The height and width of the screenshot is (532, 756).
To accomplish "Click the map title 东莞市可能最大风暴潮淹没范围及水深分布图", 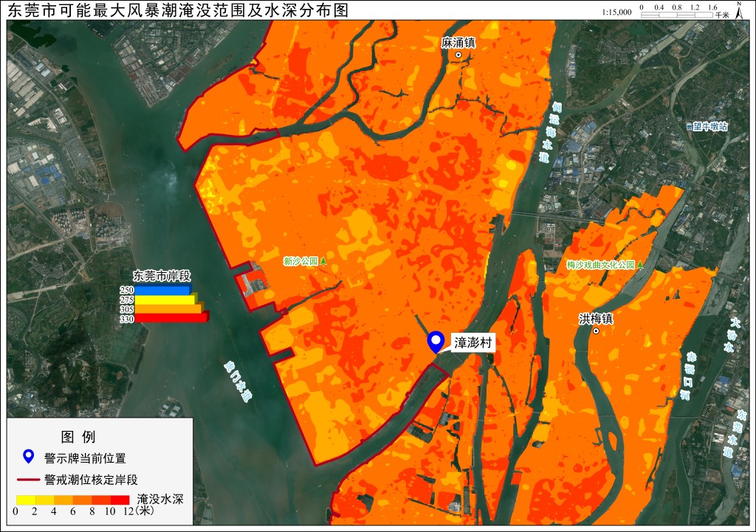I will 178,10.
